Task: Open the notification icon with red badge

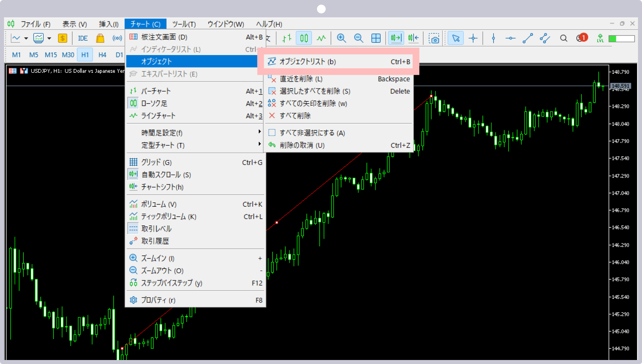Action: [x=582, y=38]
